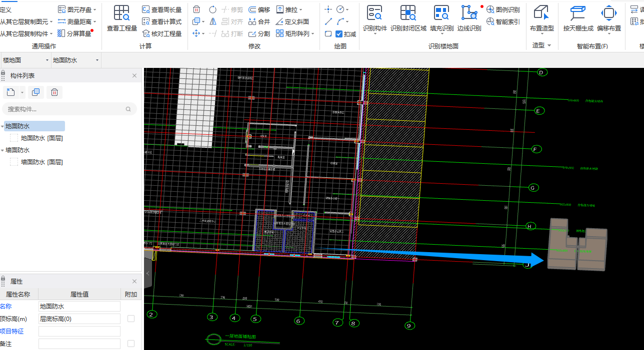Click the copy component icon in 构件列表
644x350 pixels.
35,92
